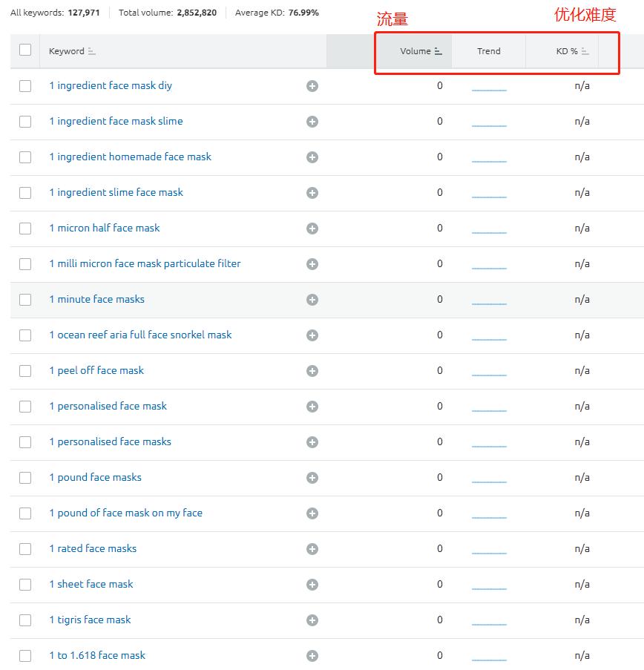Screen dimensions: 644x670
Task: Add '1 peel off face mask' with plus icon
Action: click(312, 371)
